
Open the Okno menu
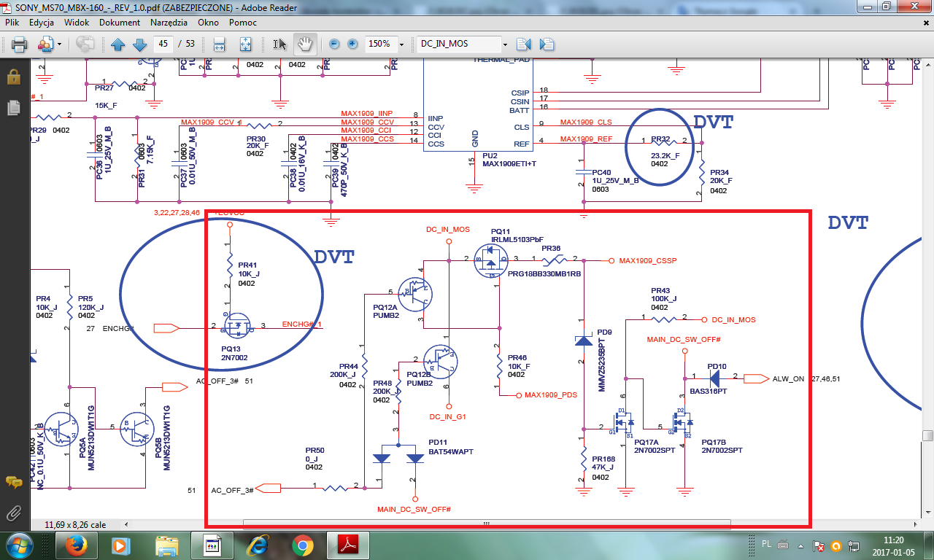208,23
